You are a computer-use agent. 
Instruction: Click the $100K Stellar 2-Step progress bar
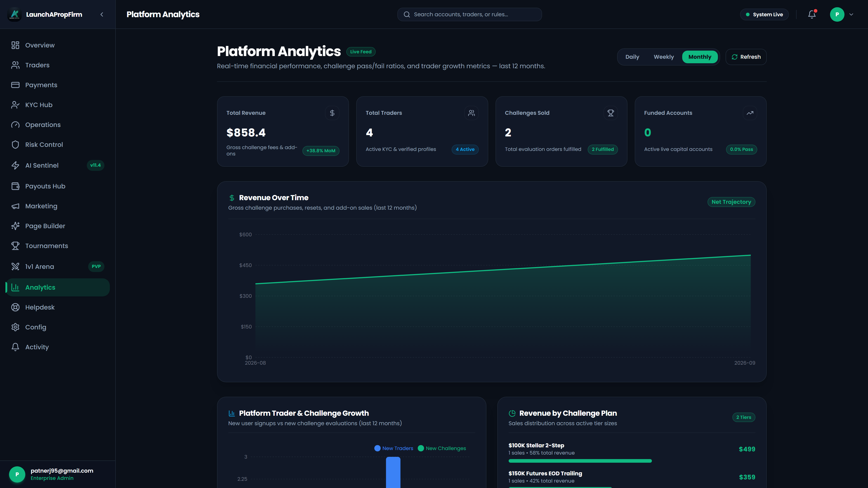580,461
